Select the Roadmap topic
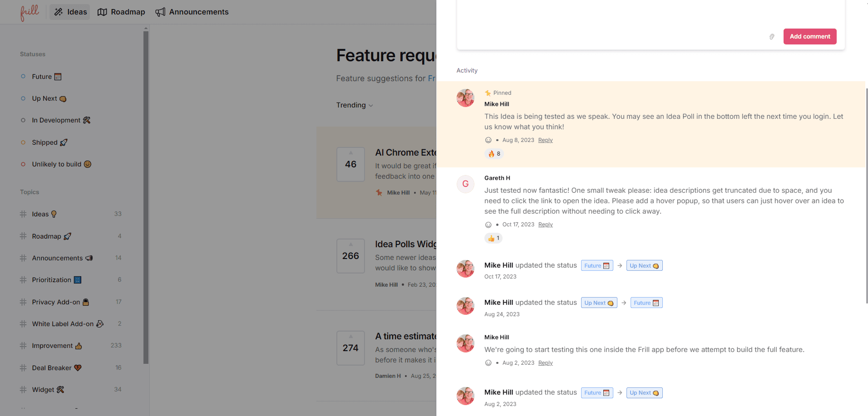 tap(71, 236)
